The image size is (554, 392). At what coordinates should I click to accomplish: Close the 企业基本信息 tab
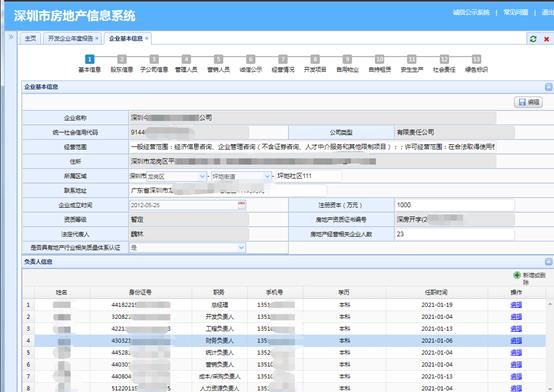pyautogui.click(x=146, y=38)
